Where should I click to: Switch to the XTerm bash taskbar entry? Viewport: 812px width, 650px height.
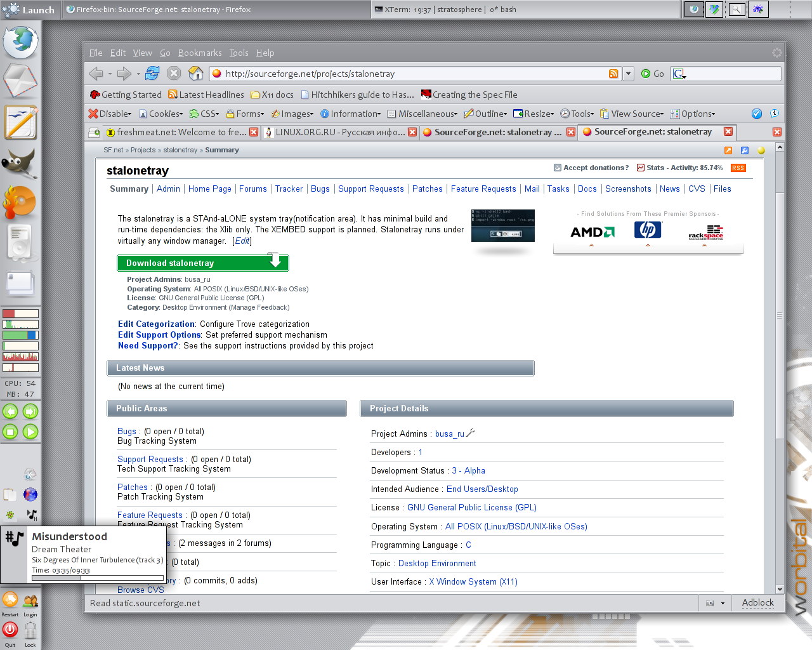(525, 10)
